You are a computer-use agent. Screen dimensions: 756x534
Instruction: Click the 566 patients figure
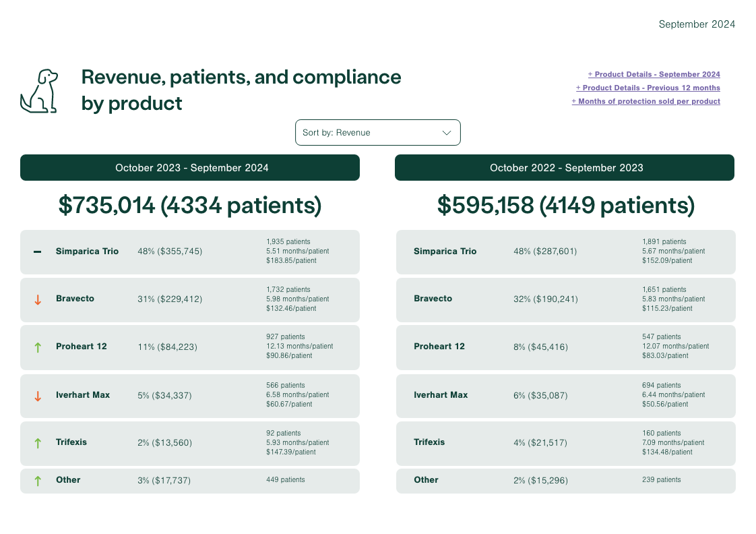coord(286,386)
